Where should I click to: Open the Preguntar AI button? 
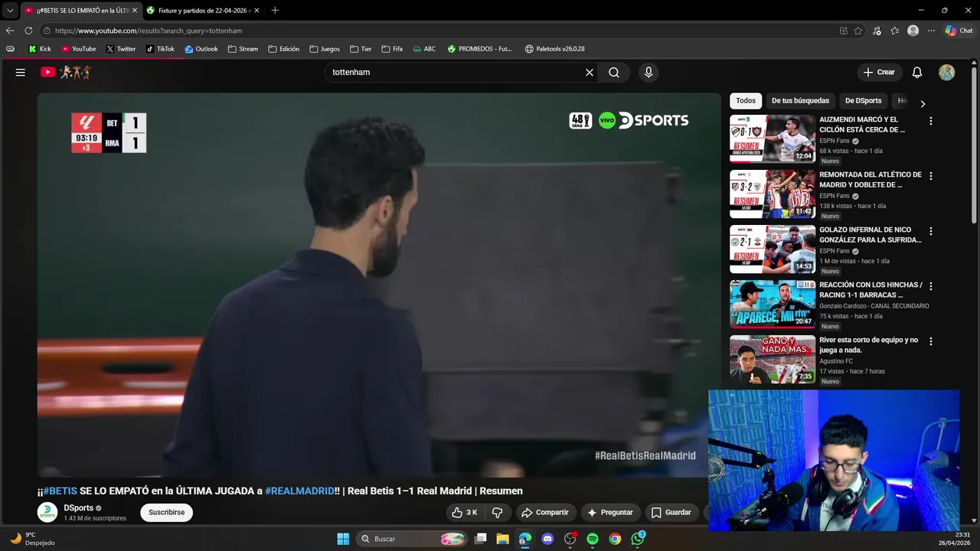tap(609, 512)
